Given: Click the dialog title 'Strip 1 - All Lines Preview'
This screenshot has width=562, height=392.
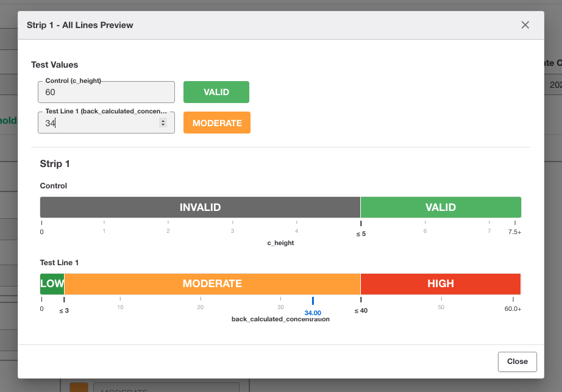Looking at the screenshot, I should coord(80,25).
